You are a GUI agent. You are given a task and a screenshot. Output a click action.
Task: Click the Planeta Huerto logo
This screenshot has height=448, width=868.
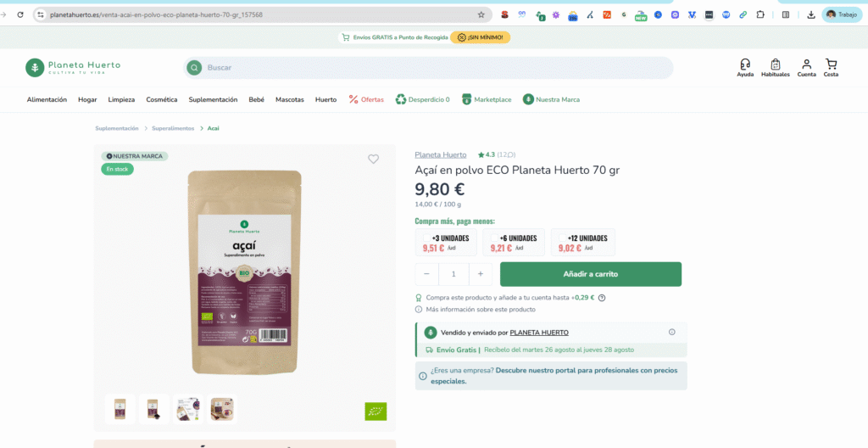click(73, 68)
